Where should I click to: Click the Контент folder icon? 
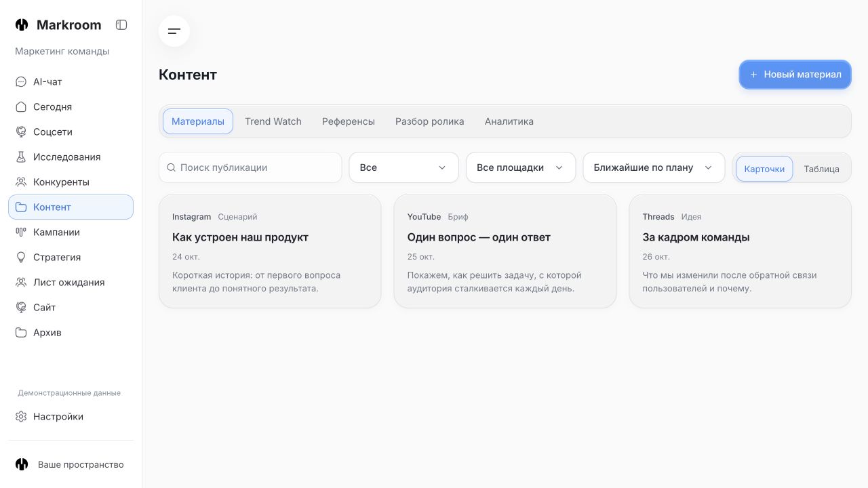pyautogui.click(x=21, y=207)
